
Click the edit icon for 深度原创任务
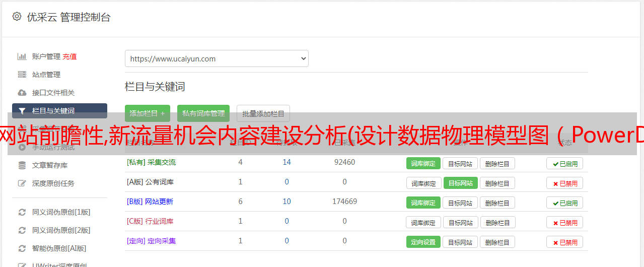pos(22,183)
